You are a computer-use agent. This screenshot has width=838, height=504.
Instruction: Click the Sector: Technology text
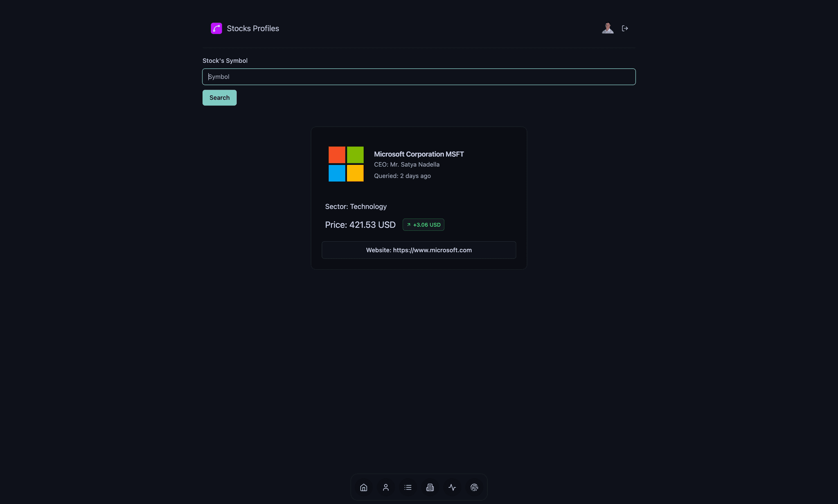pos(356,207)
